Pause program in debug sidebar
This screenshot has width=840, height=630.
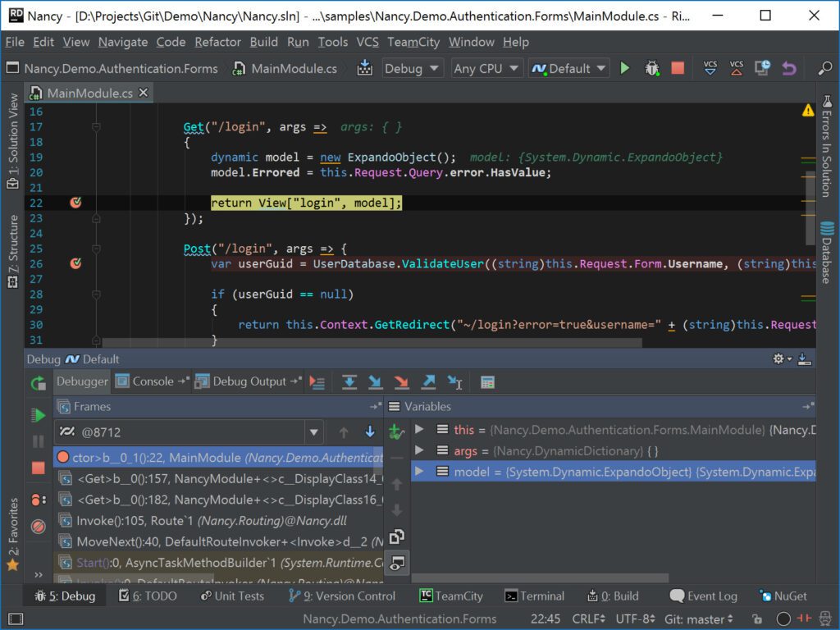(x=38, y=441)
